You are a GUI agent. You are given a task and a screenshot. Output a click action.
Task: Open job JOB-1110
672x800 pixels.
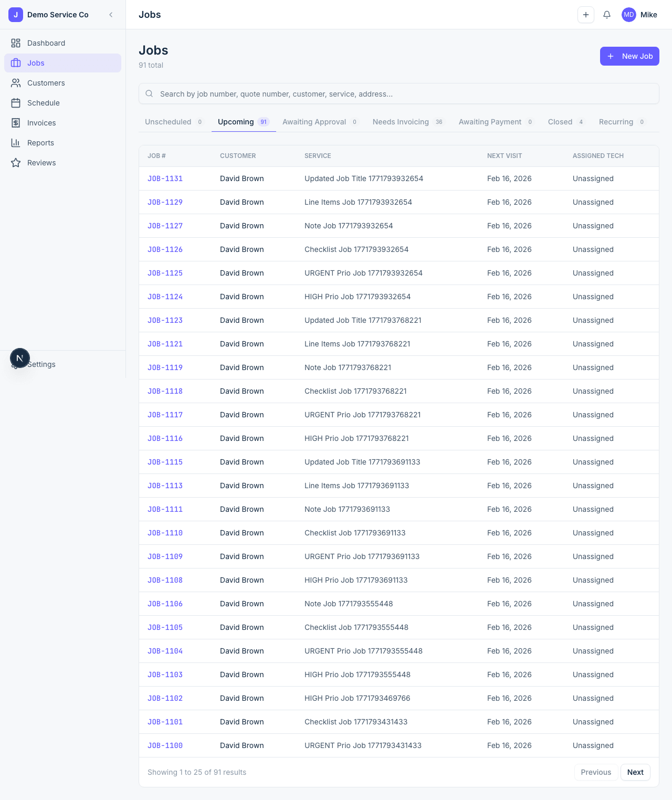[165, 533]
